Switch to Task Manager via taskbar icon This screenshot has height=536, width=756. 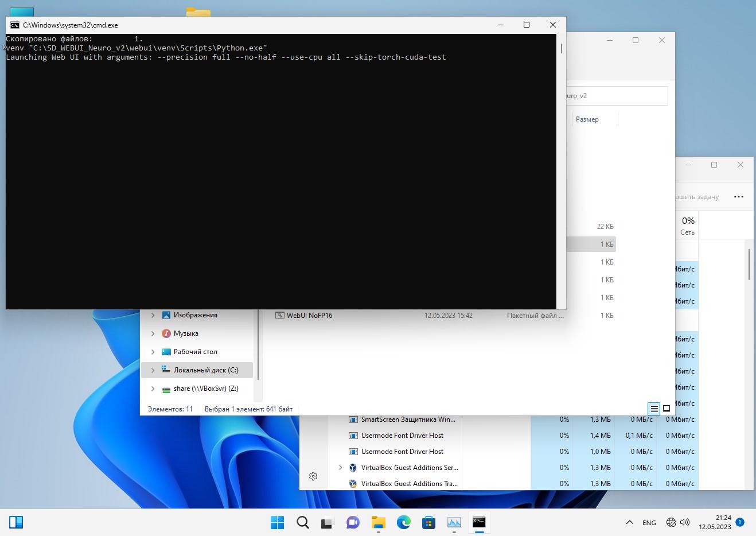coord(454,522)
